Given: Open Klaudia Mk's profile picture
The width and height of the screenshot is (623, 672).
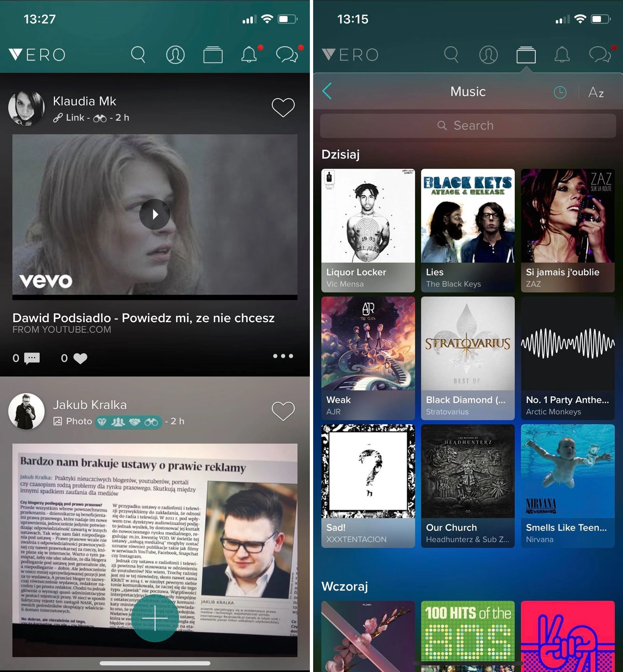Looking at the screenshot, I should click(26, 108).
